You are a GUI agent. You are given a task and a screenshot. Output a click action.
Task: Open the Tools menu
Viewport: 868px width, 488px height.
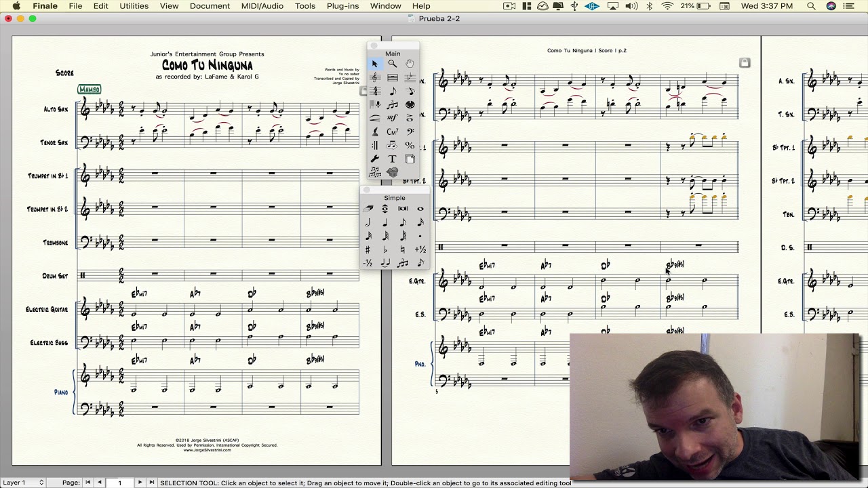(x=305, y=6)
